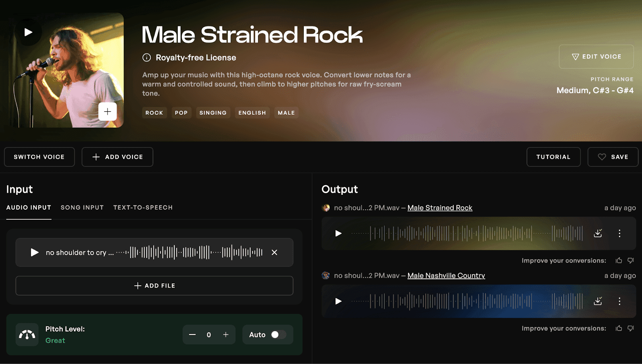Download the Male Strained Rock output
Image resolution: width=642 pixels, height=364 pixels.
click(x=598, y=233)
